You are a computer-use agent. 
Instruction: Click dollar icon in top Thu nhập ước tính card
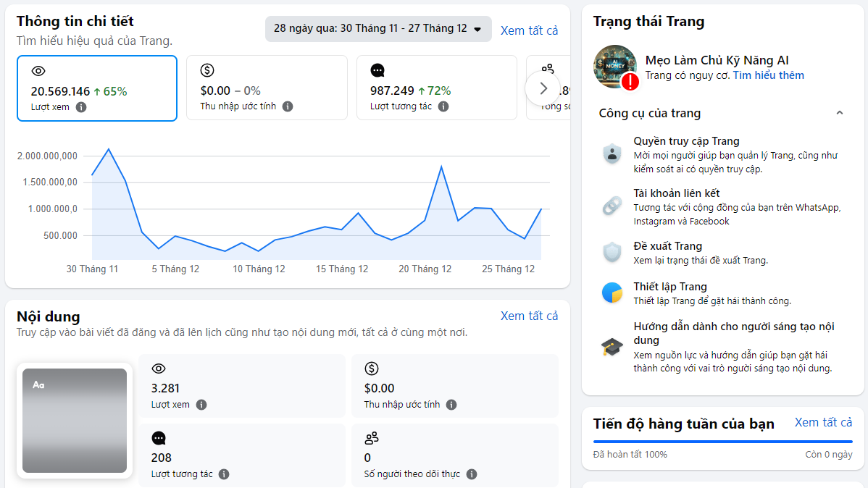[207, 70]
